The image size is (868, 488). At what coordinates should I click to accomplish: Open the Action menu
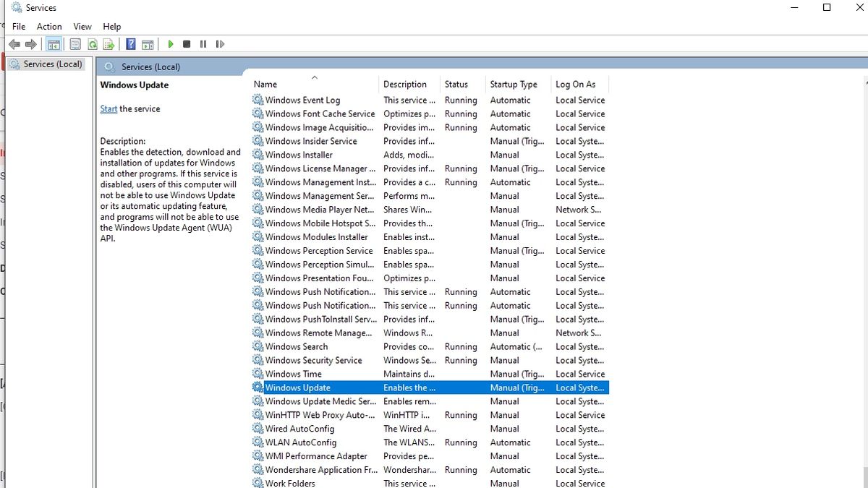tap(49, 26)
